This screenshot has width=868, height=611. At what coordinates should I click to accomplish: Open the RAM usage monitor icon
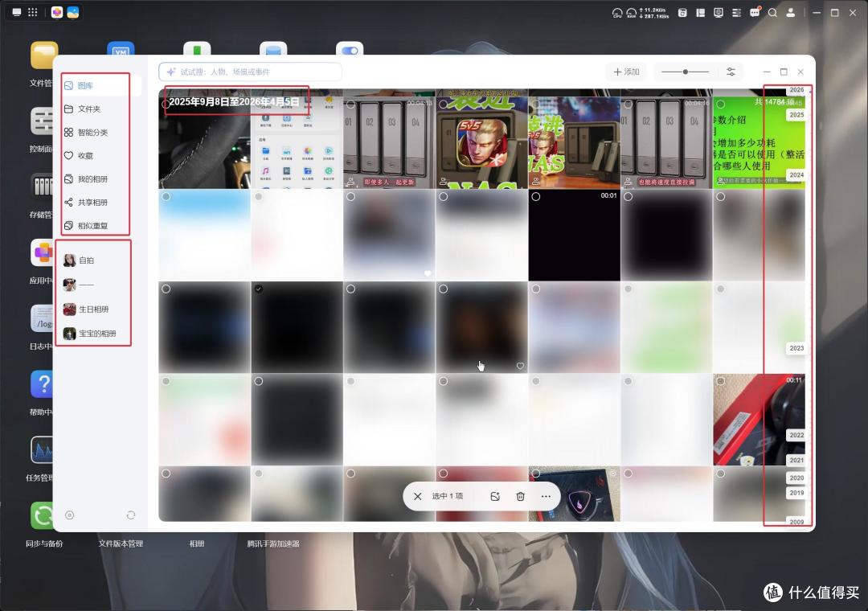tap(632, 13)
